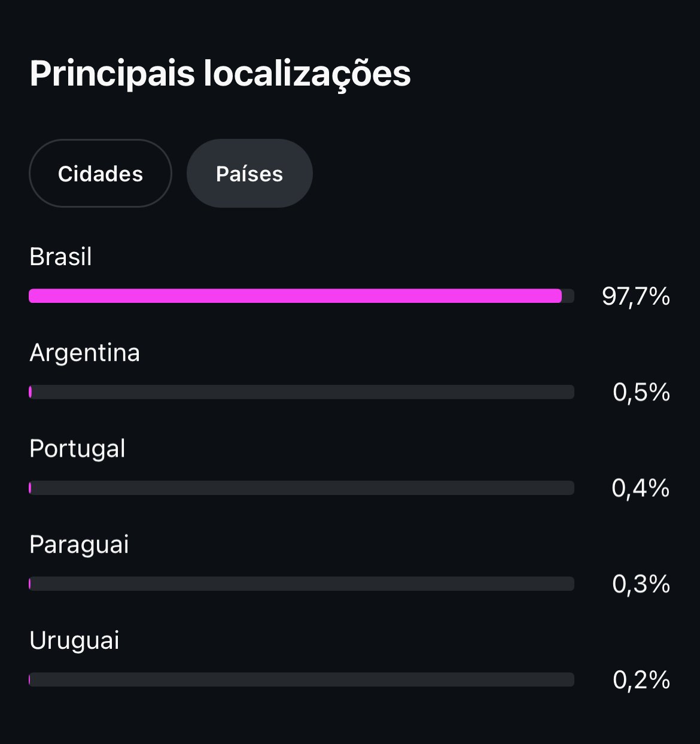
Task: Click the Portugal progress bar
Action: pyautogui.click(x=302, y=488)
